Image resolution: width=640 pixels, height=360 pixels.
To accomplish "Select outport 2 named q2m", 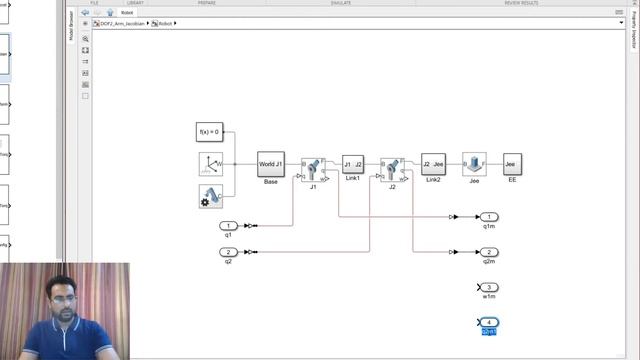I will pos(489,252).
